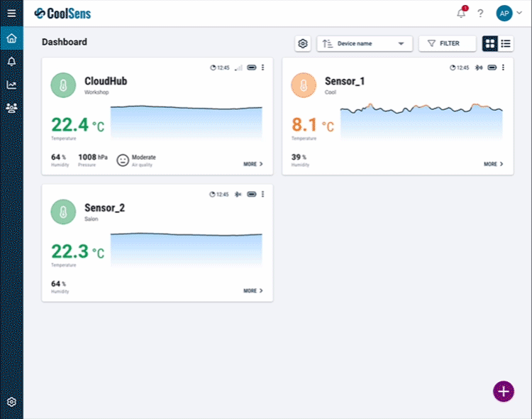The height and width of the screenshot is (419, 532).
Task: Open alerts bell in left sidebar
Action: [11, 62]
